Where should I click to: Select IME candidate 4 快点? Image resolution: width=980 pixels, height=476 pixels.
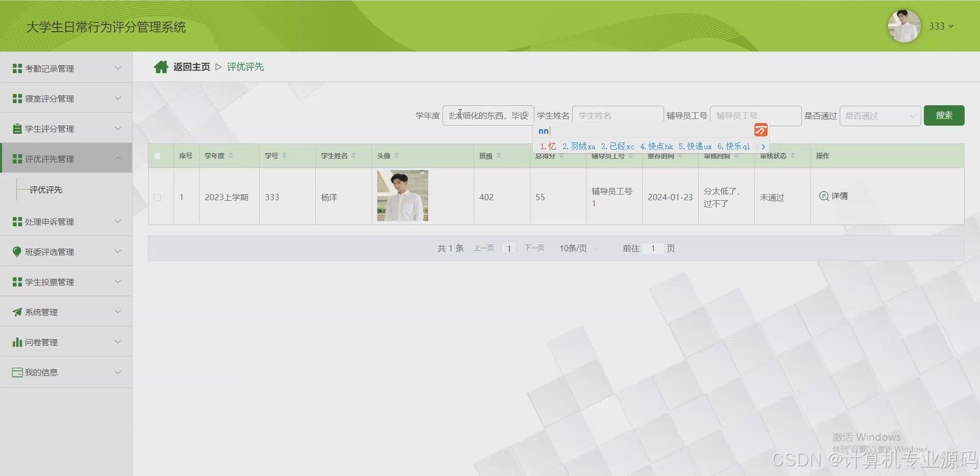(x=656, y=147)
